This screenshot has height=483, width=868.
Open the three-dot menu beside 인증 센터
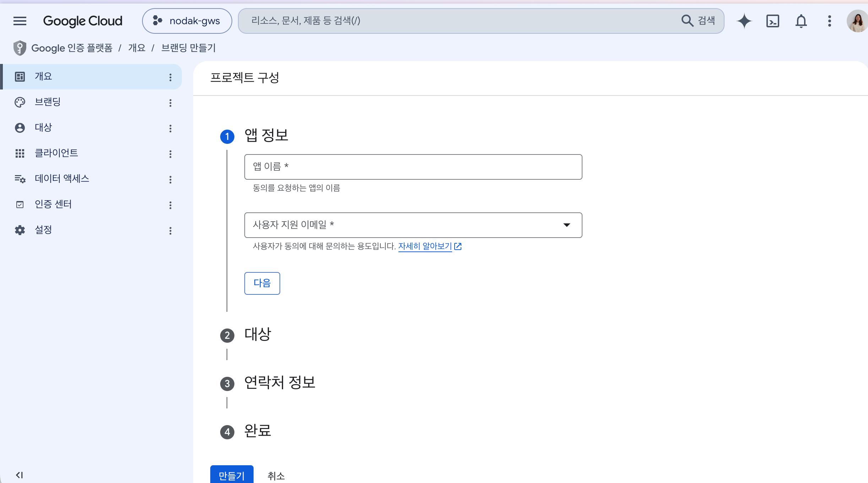170,205
